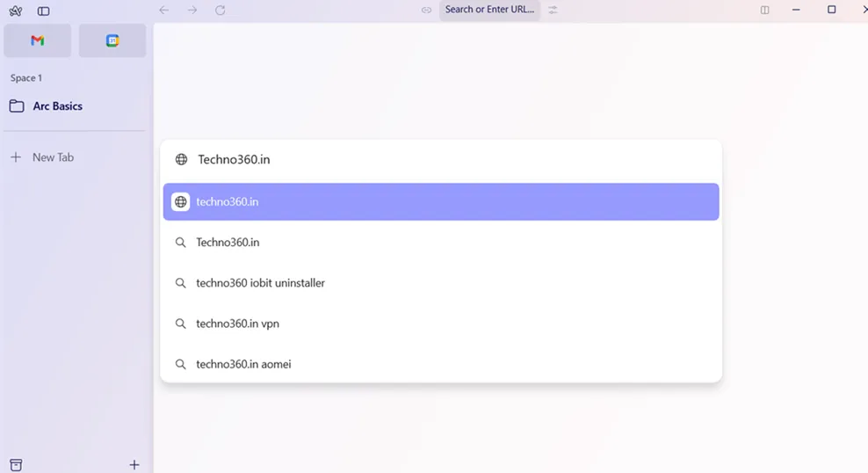Click the plus icon at sidebar bottom
The width and height of the screenshot is (868, 473).
[134, 464]
